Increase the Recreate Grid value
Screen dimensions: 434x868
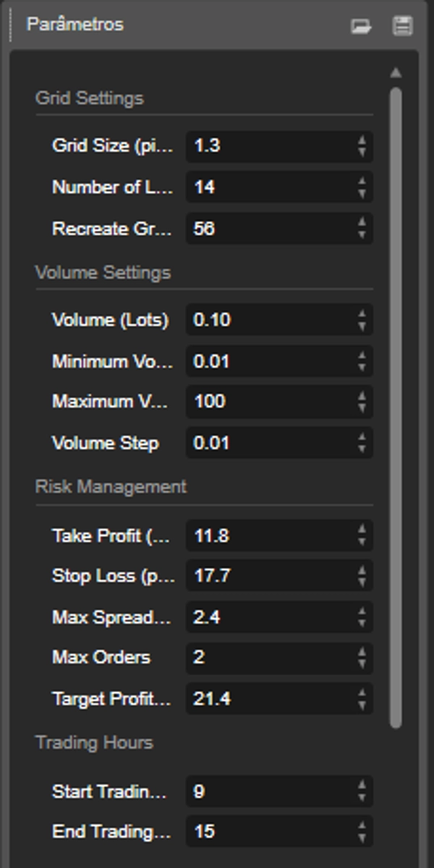[x=362, y=223]
